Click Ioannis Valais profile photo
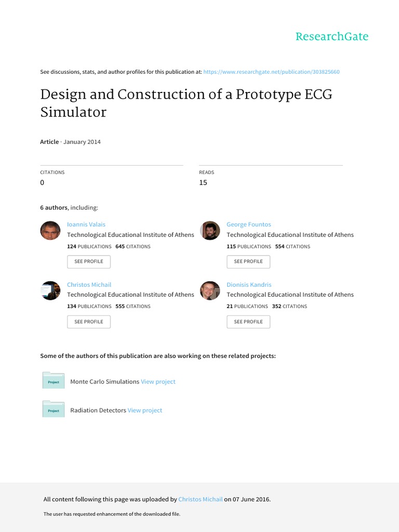399x532 pixels. tap(50, 230)
